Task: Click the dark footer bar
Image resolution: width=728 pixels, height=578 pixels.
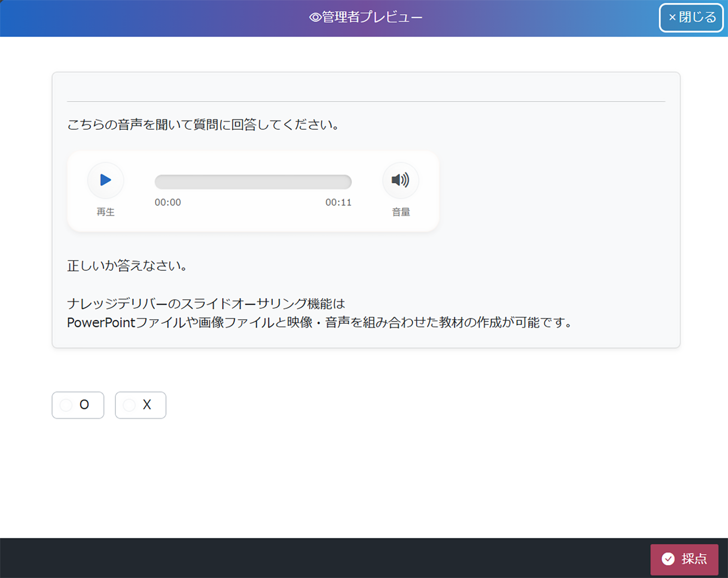Action: tap(321, 558)
